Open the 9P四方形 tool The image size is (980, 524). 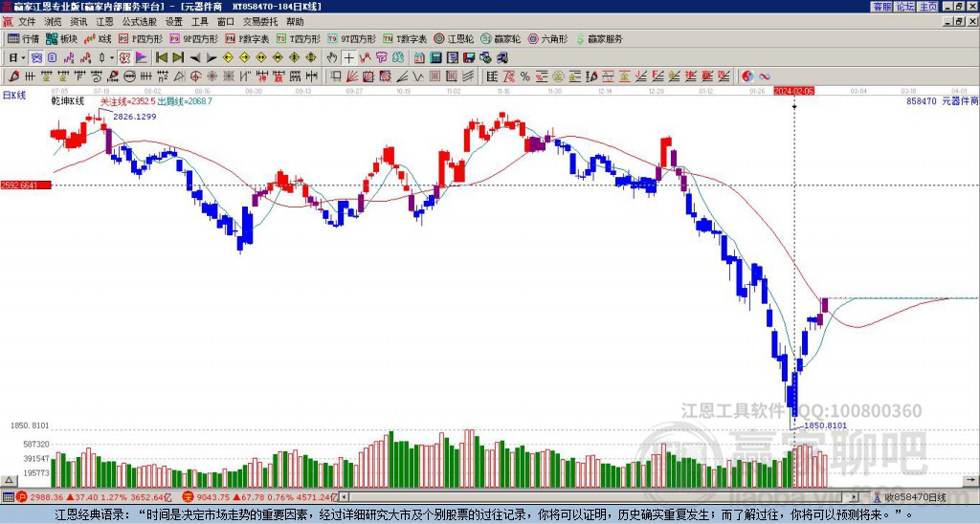pos(194,38)
